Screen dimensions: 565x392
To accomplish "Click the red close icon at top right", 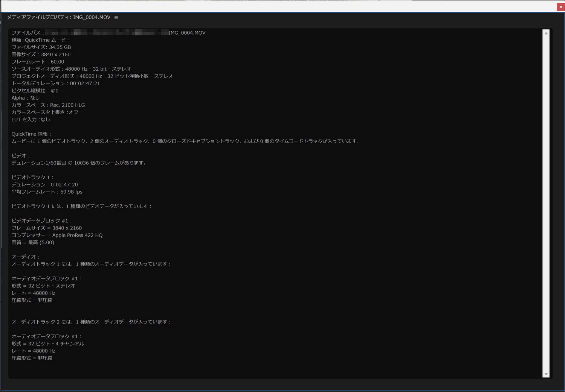I will click(560, 7).
